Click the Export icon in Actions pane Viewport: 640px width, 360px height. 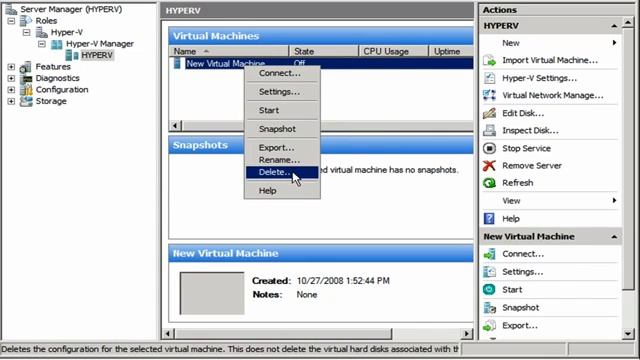[x=489, y=325]
